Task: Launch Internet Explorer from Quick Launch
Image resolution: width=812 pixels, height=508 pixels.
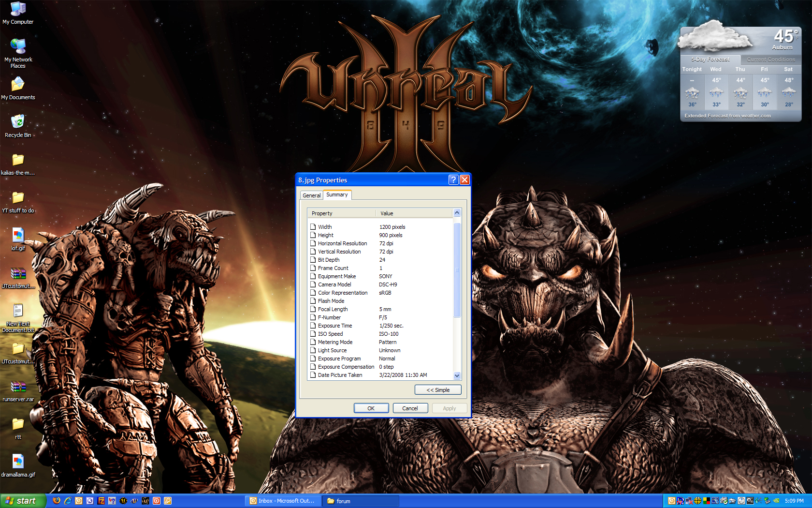Action: pyautogui.click(x=68, y=501)
